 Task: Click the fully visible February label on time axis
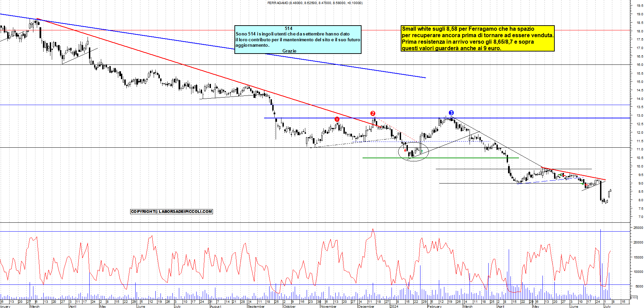(x=434, y=306)
